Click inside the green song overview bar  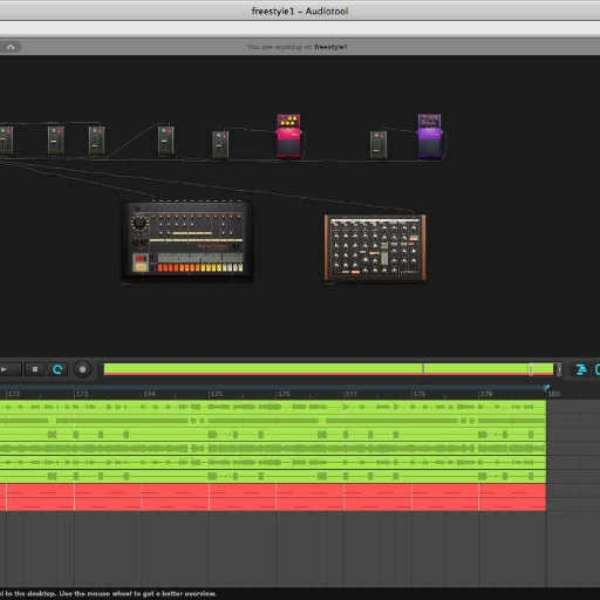coord(328,369)
